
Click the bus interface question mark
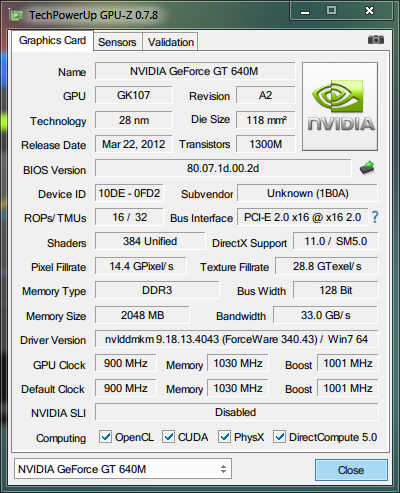pos(375,217)
